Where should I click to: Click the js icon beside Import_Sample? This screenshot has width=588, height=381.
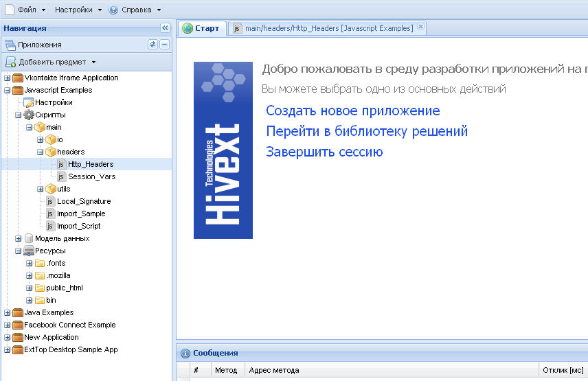coord(50,214)
